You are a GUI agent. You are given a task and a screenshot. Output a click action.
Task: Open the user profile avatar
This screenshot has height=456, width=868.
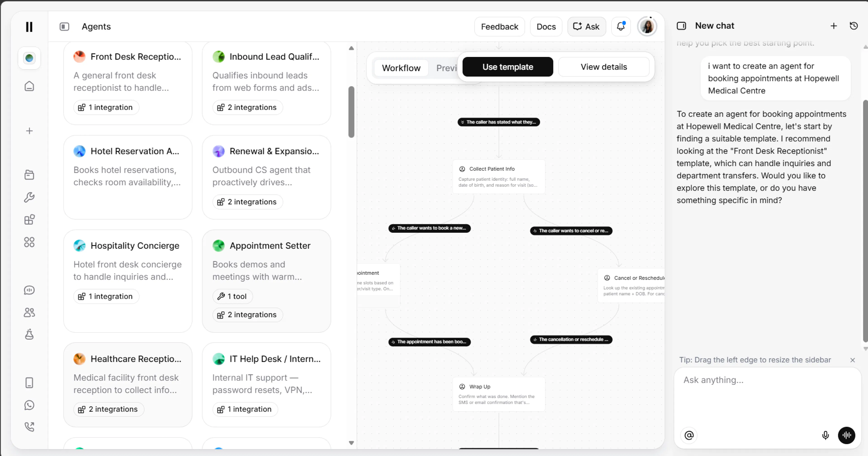coord(647,27)
